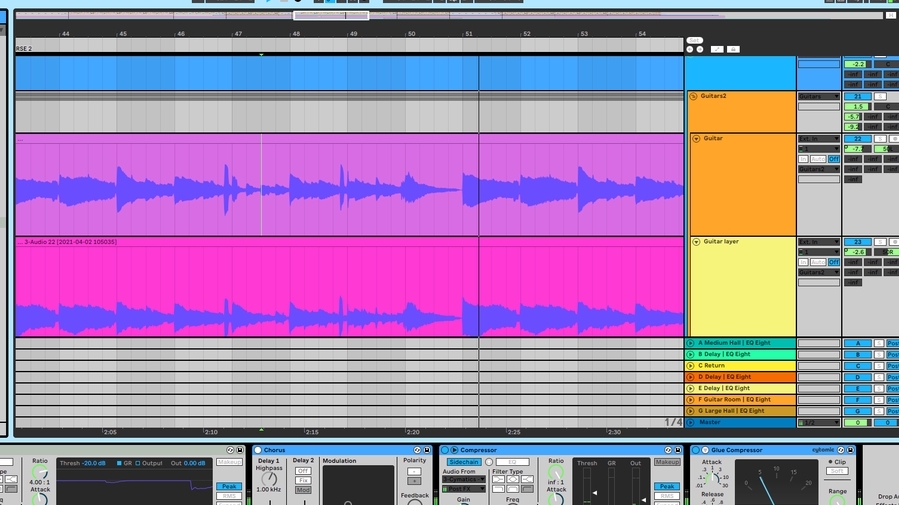
Task: Open the Glue Compressor hot-swap icon
Action: click(841, 450)
